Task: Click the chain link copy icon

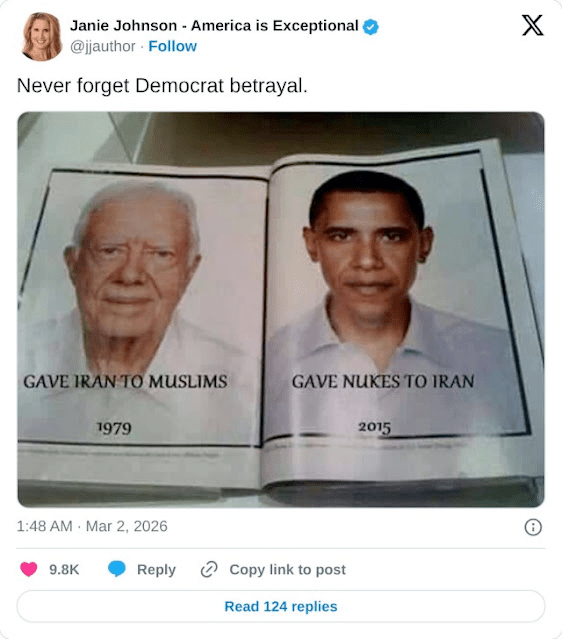Action: coord(209,569)
